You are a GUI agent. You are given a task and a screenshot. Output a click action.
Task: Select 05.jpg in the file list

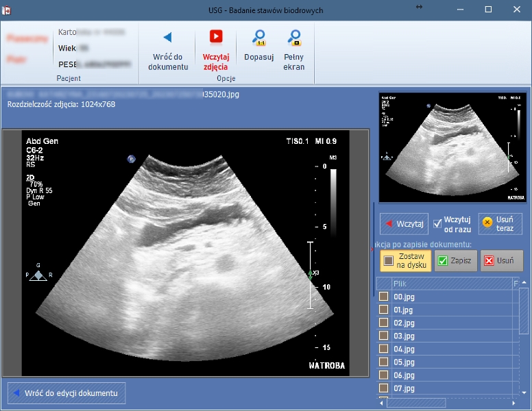[x=404, y=362]
